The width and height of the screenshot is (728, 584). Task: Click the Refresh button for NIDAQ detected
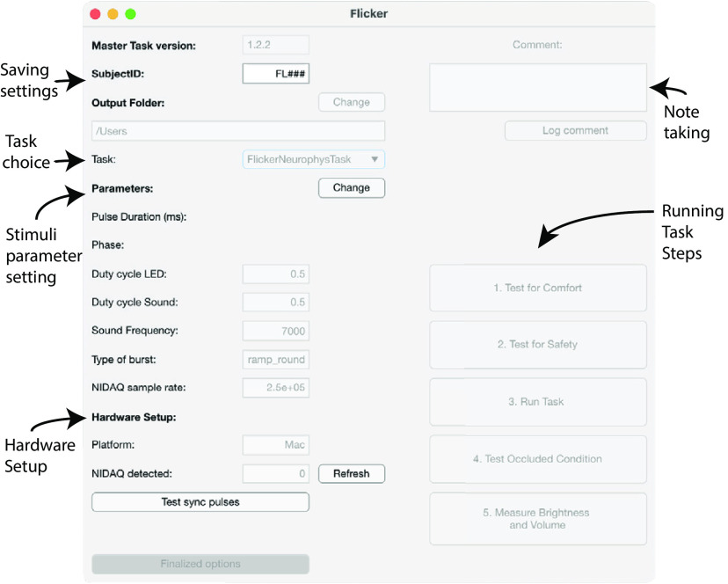352,473
